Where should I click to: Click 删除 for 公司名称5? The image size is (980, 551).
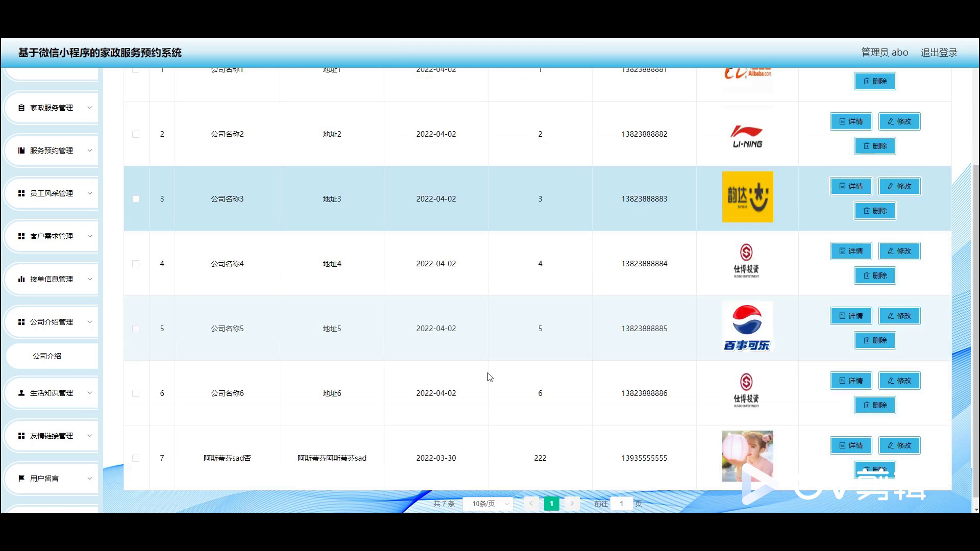coord(875,340)
